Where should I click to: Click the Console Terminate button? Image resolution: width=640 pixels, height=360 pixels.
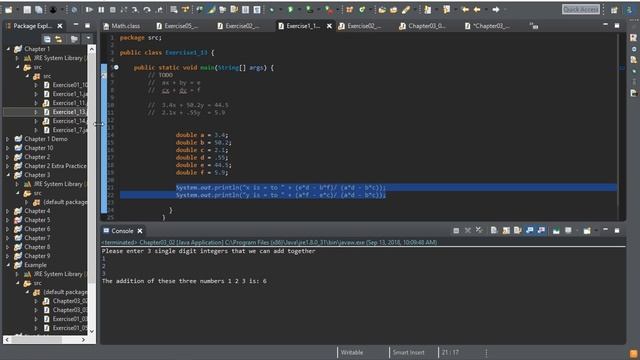coord(456,231)
